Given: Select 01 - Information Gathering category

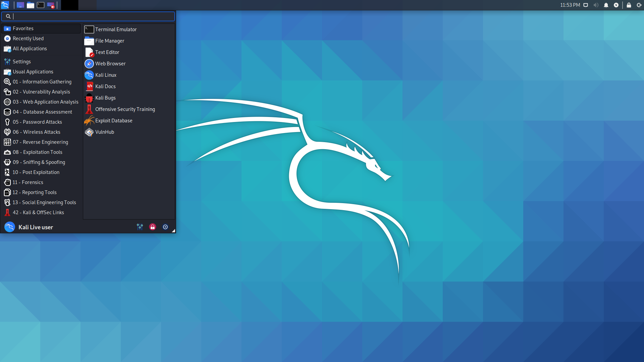Looking at the screenshot, I should tap(42, 82).
